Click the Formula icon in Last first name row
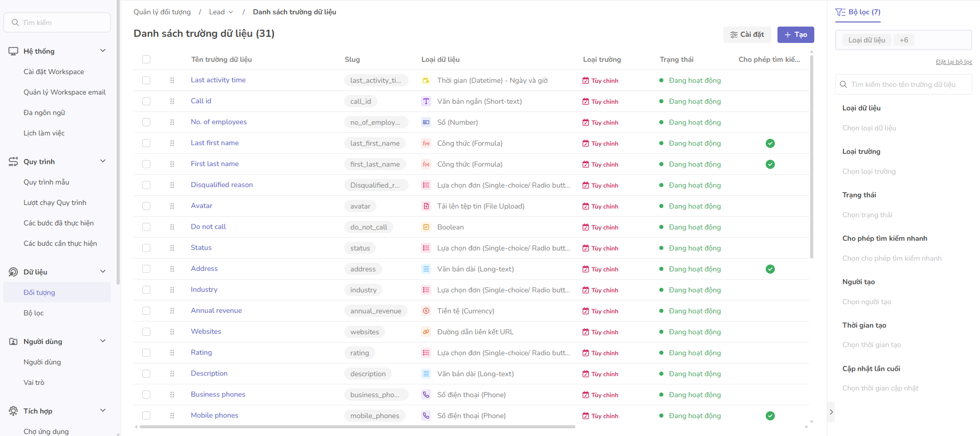The width and height of the screenshot is (980, 436). [426, 143]
